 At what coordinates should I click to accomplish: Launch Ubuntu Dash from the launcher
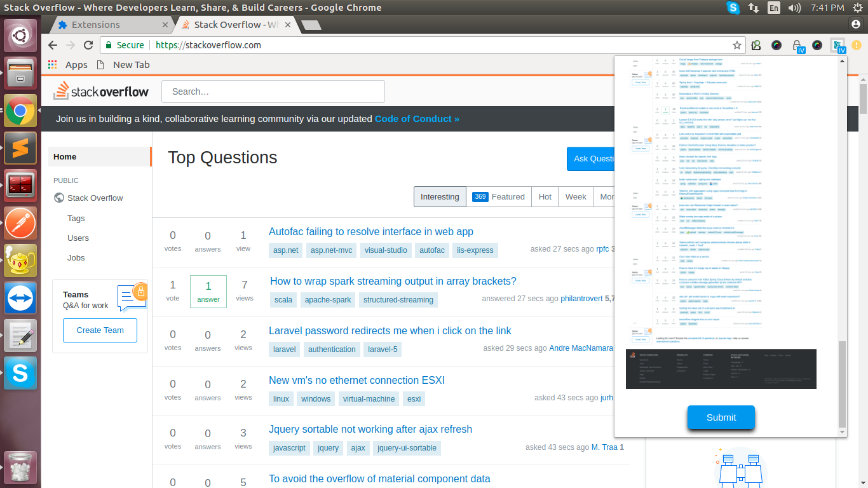pyautogui.click(x=20, y=36)
